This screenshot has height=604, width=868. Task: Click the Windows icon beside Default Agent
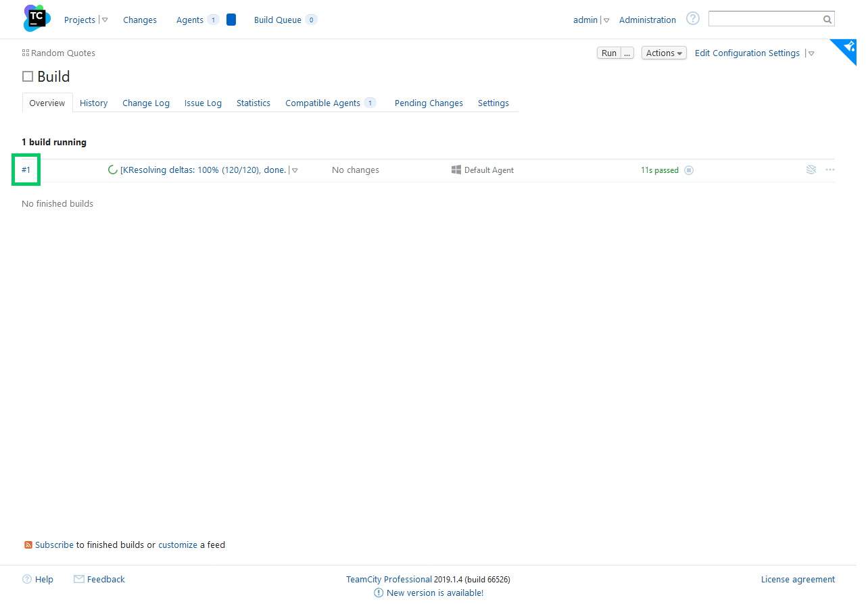coord(456,170)
